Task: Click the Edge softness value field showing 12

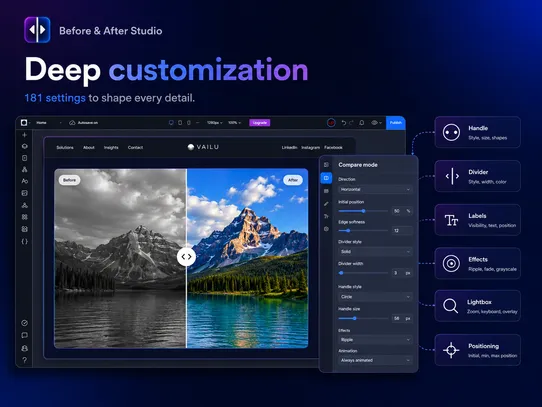Action: click(402, 230)
